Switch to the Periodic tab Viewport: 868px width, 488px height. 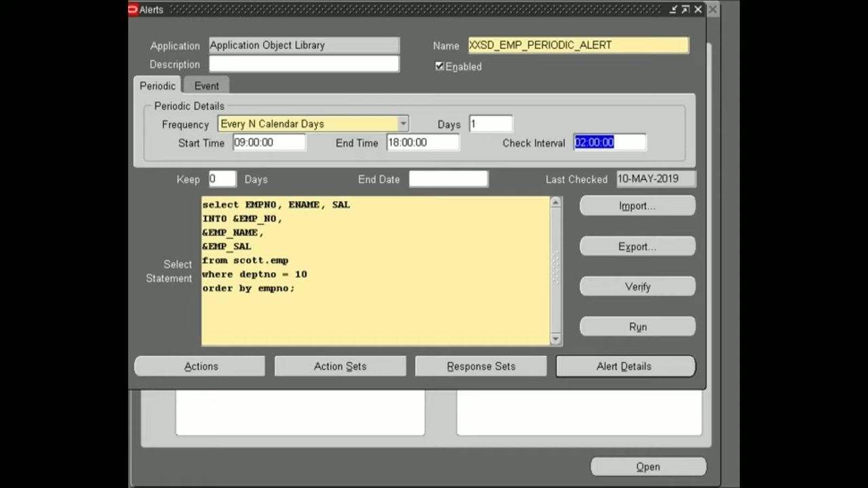point(157,86)
